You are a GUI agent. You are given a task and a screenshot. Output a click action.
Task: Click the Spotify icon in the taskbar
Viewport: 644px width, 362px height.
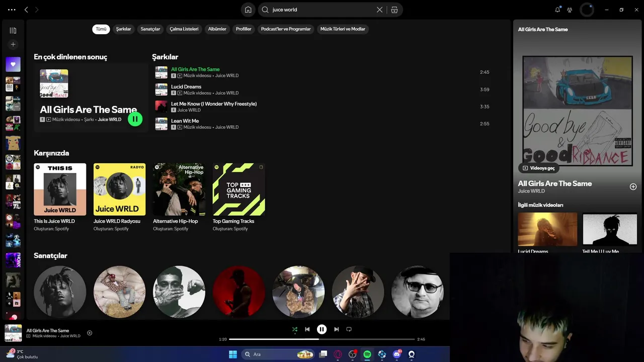(x=367, y=354)
